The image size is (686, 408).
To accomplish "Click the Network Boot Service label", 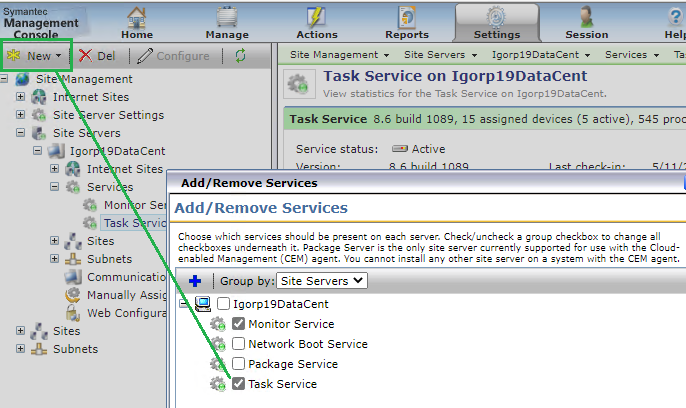I will pyautogui.click(x=308, y=344).
